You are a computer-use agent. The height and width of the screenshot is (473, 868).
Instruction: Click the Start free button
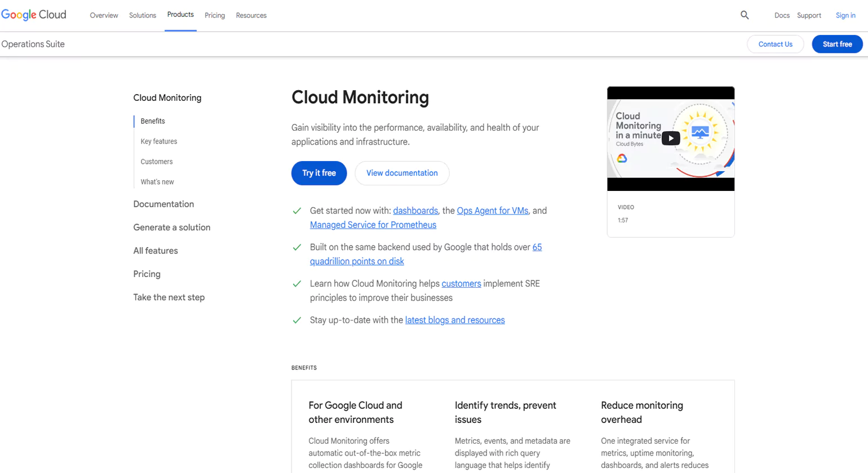(837, 44)
